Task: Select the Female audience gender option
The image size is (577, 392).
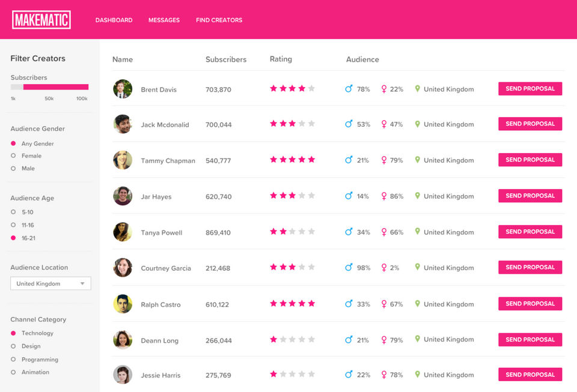Action: coord(13,156)
